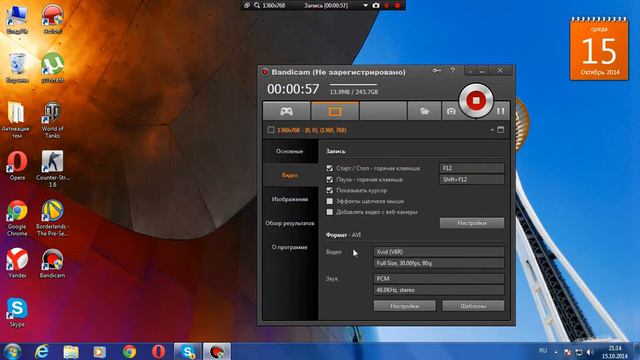Click the volume icon in system tray

[x=589, y=351]
